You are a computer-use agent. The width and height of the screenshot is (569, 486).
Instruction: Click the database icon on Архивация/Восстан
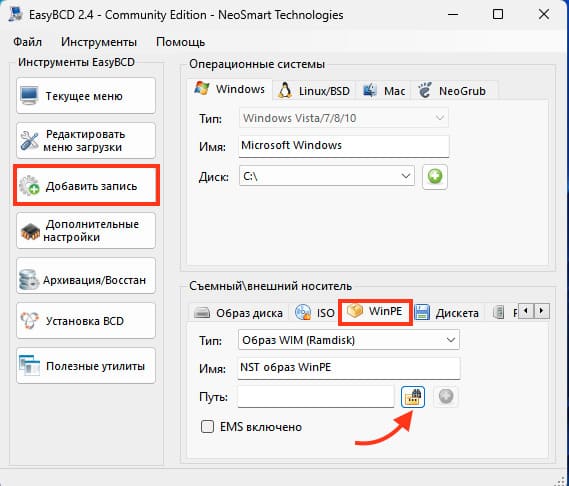[29, 279]
